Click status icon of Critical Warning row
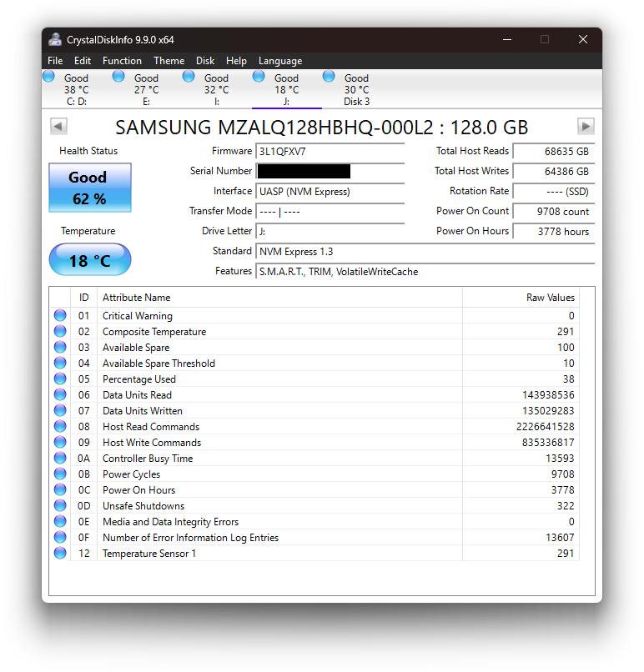The width and height of the screenshot is (644, 672). (x=60, y=315)
